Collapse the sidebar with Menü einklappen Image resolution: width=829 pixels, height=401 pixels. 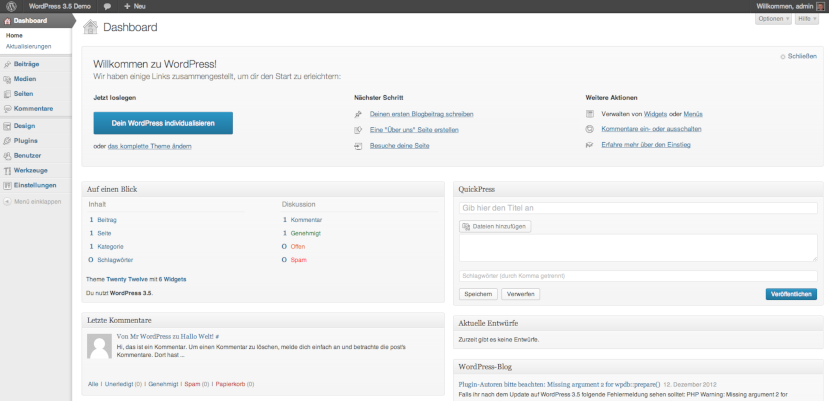(x=32, y=202)
